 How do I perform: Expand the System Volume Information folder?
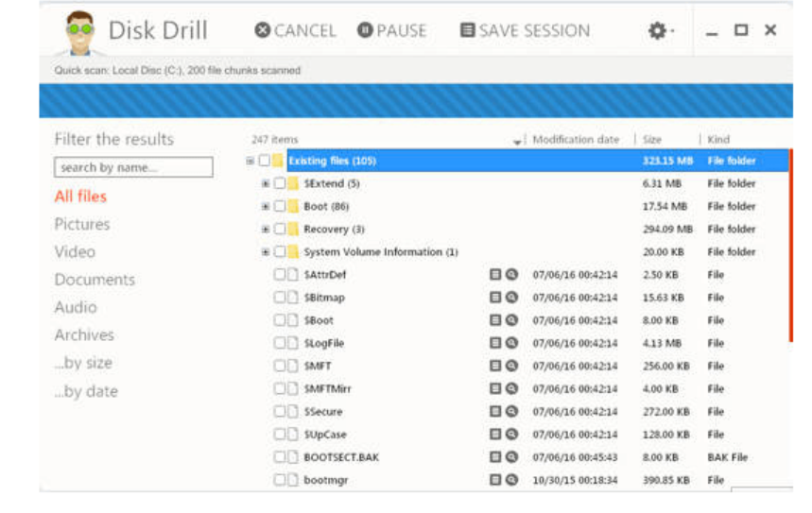(x=266, y=252)
